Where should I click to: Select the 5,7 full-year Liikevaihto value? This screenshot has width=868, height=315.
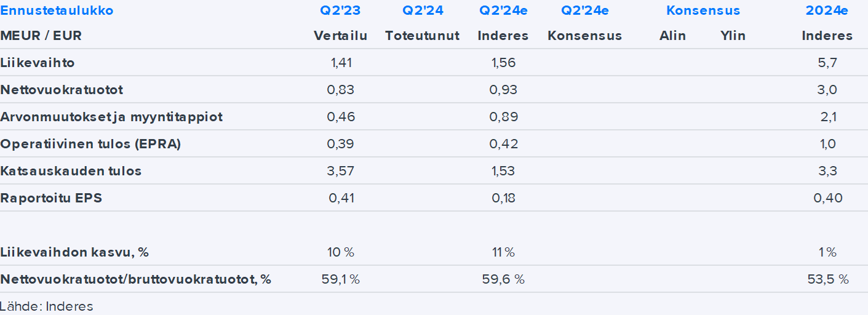828,63
